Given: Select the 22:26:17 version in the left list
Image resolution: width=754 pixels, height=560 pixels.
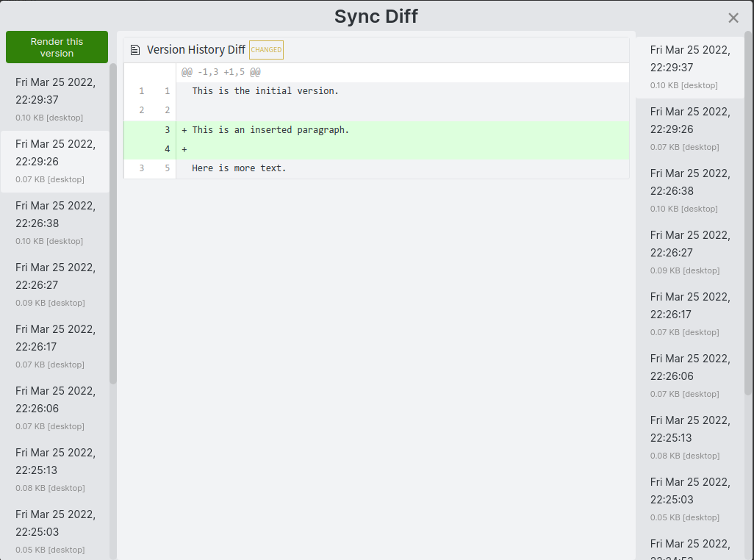Looking at the screenshot, I should pos(55,346).
